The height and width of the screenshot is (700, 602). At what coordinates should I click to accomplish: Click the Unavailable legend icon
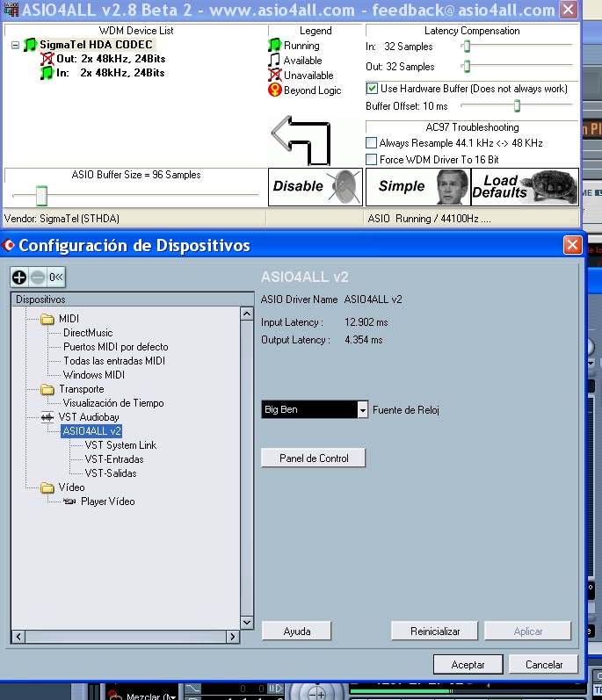pyautogui.click(x=275, y=75)
